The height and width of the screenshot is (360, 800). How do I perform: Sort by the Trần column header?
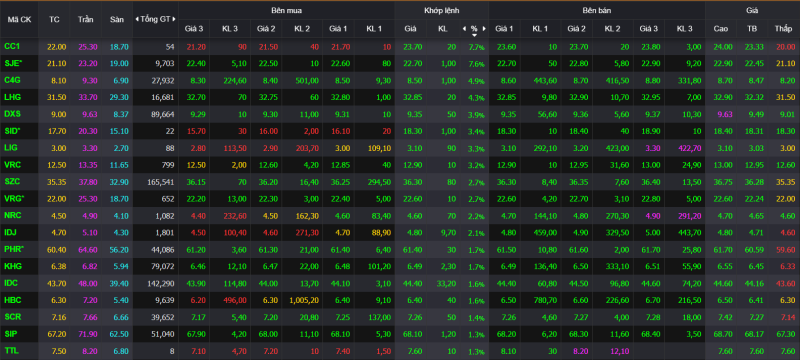coord(86,19)
